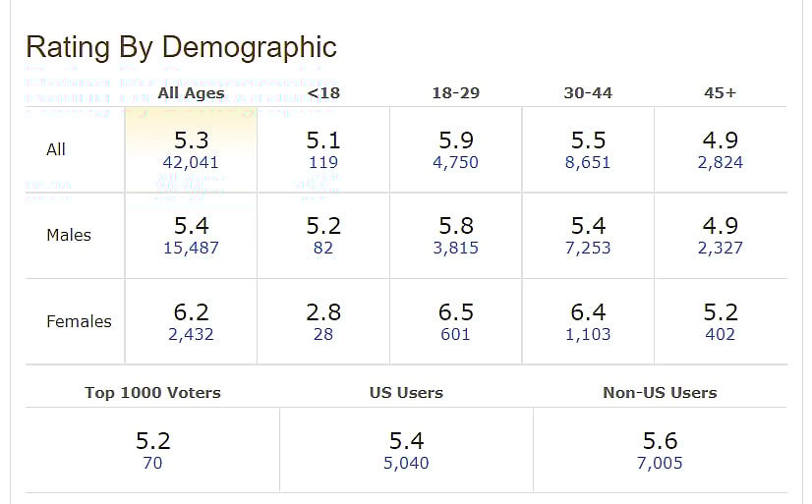This screenshot has height=504, width=812.
Task: Open the 15,487 male votes link
Action: click(x=191, y=249)
